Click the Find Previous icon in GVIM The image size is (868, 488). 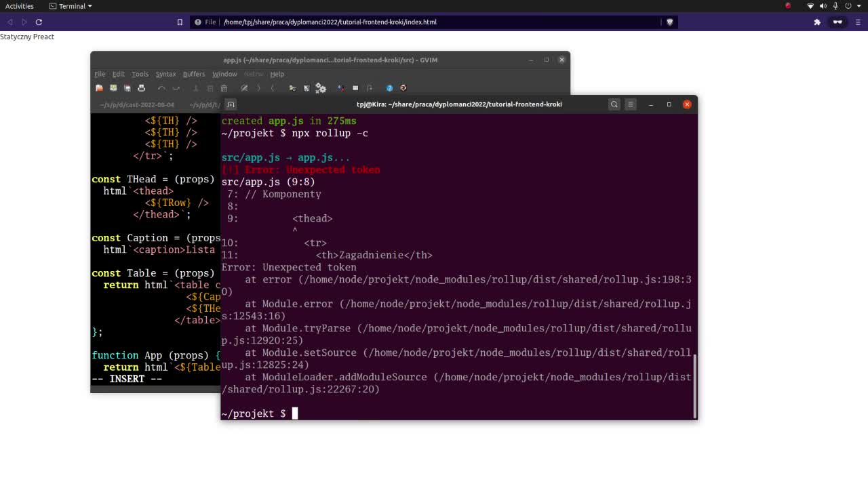273,88
